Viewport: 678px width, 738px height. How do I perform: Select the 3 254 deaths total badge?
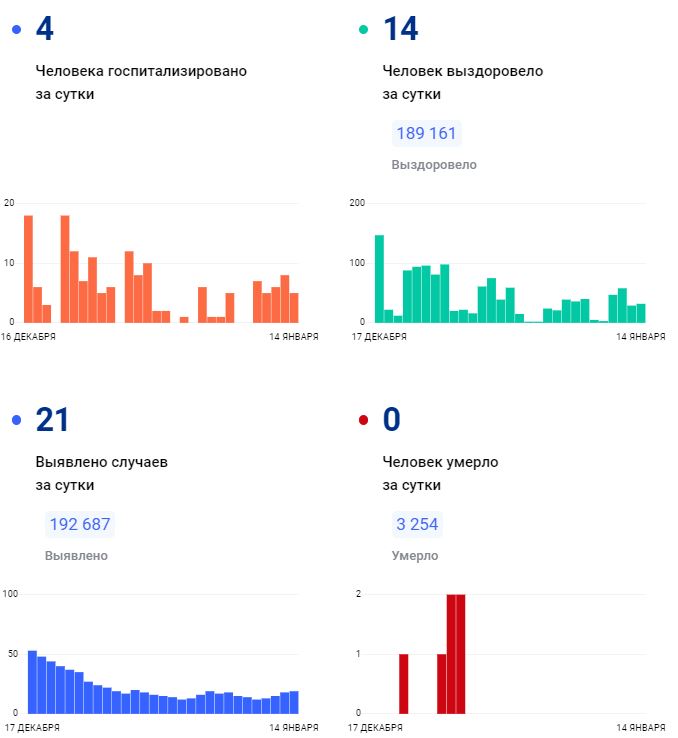tap(416, 524)
